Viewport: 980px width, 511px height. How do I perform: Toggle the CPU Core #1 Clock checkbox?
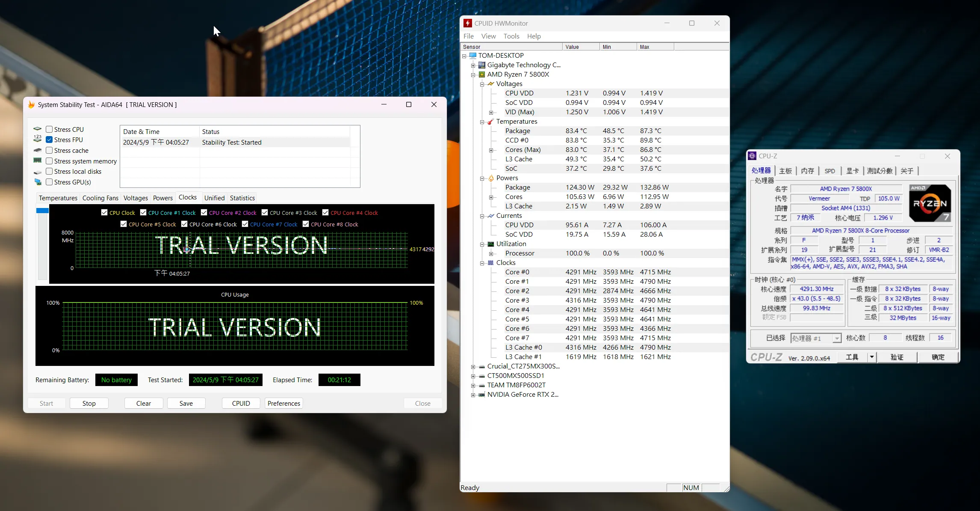(143, 212)
